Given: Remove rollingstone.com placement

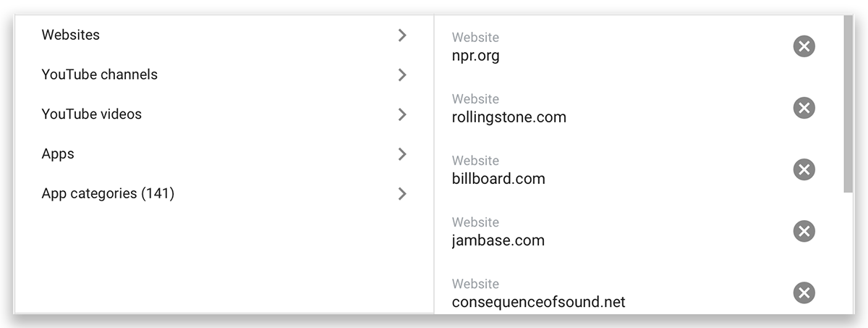Looking at the screenshot, I should point(804,108).
